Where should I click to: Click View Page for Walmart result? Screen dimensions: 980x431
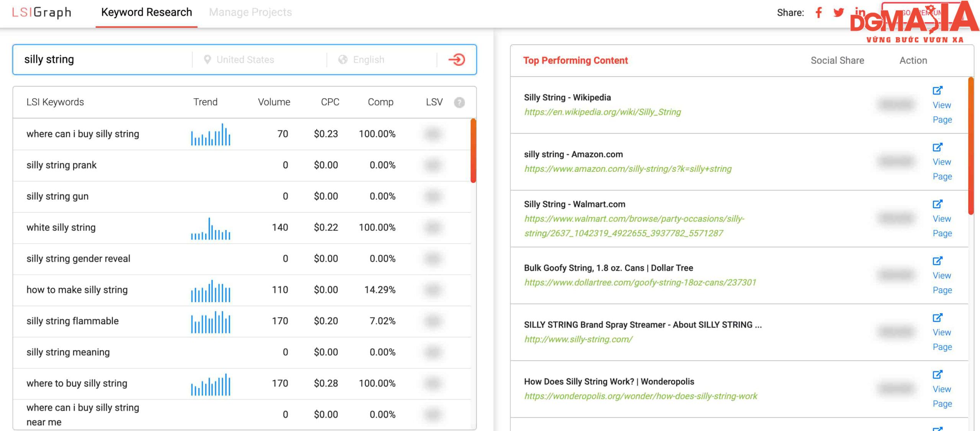[942, 226]
